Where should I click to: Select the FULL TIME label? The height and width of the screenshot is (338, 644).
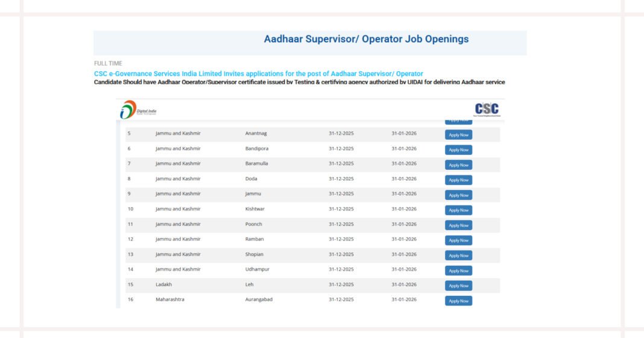tap(108, 63)
